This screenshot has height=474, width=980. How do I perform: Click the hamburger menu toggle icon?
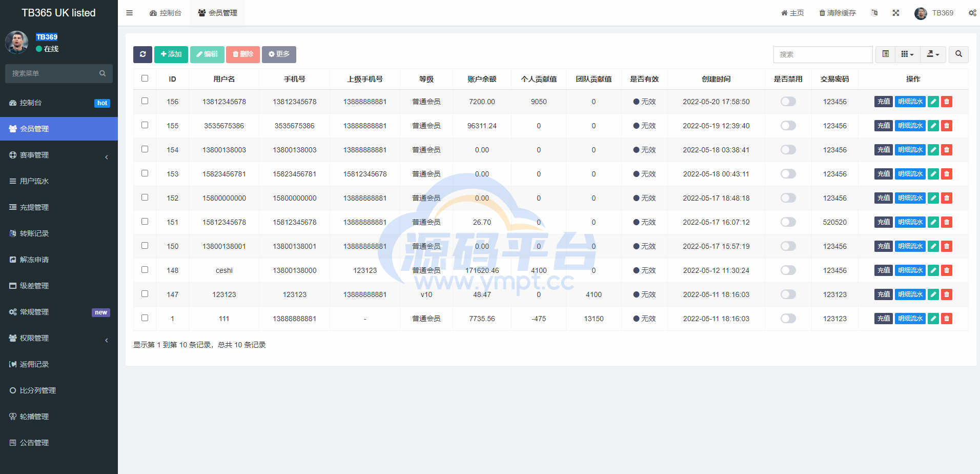point(130,13)
